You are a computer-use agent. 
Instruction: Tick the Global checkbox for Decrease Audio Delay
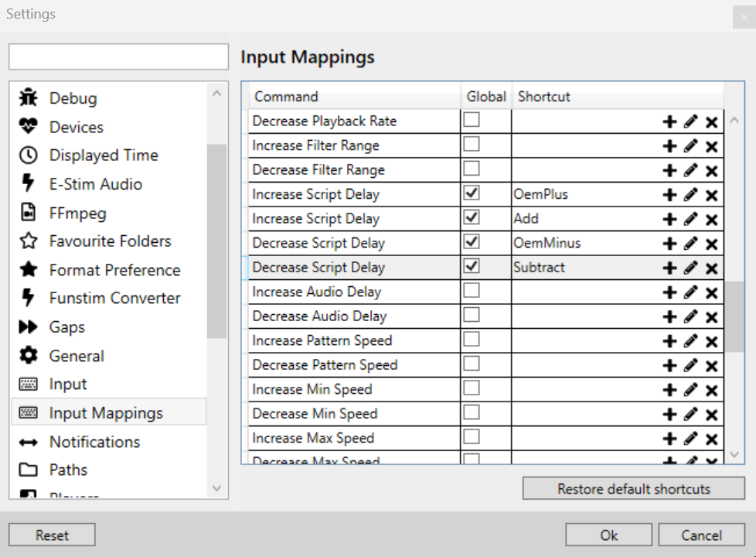471,315
